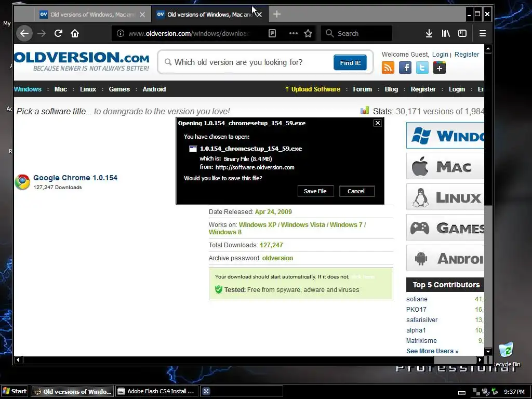Open the Games menu on site navigation
The width and height of the screenshot is (532, 399).
pyautogui.click(x=119, y=89)
